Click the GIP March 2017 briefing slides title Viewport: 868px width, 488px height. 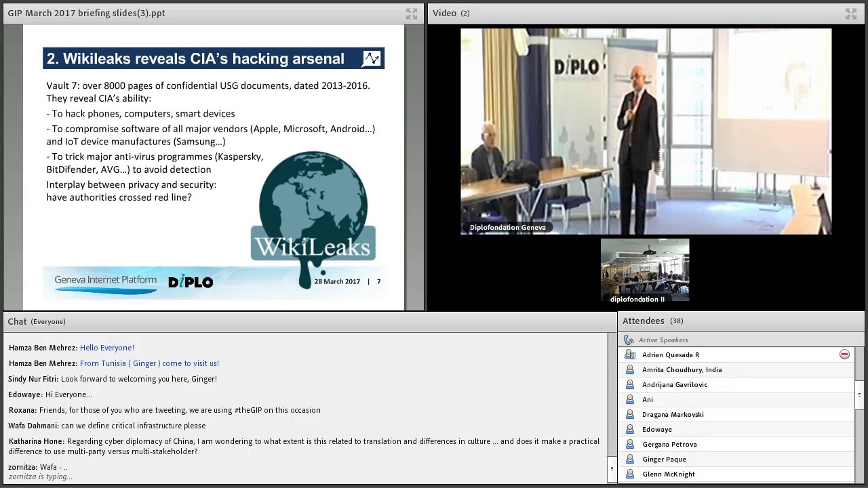(x=86, y=14)
